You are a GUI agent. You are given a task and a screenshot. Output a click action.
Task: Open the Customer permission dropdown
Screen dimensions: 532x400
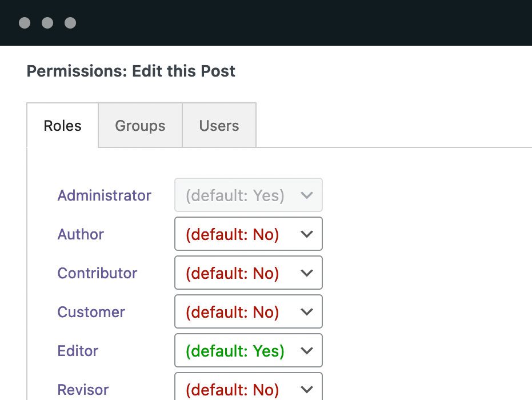248,311
